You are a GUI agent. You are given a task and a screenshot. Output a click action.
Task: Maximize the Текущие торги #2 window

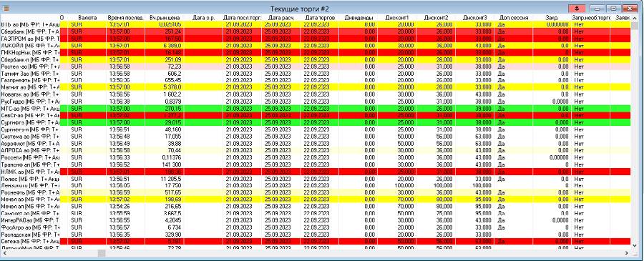click(614, 9)
